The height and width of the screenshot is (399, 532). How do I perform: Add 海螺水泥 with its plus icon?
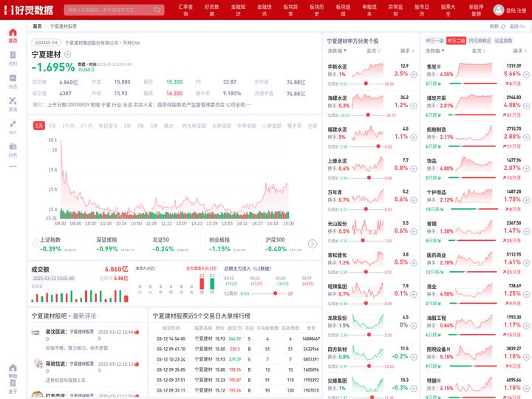tap(414, 106)
